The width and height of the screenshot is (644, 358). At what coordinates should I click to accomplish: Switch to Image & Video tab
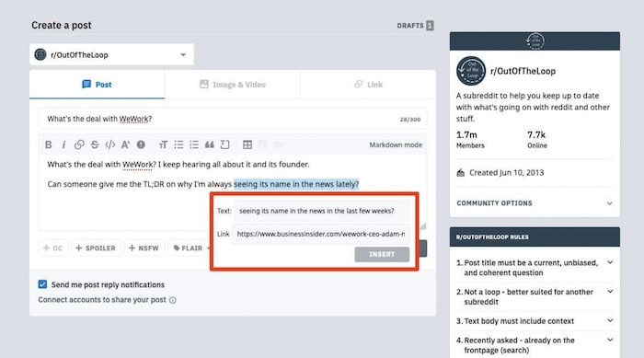pos(233,85)
